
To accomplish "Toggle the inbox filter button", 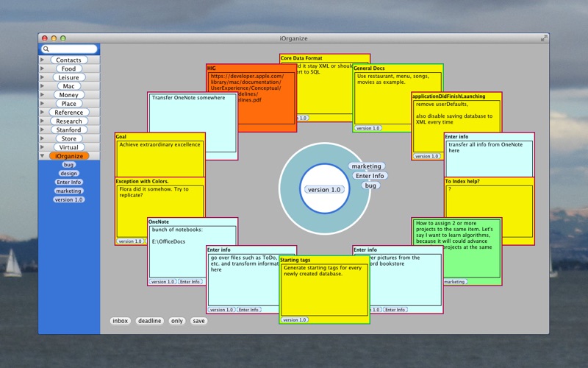I will (x=121, y=321).
